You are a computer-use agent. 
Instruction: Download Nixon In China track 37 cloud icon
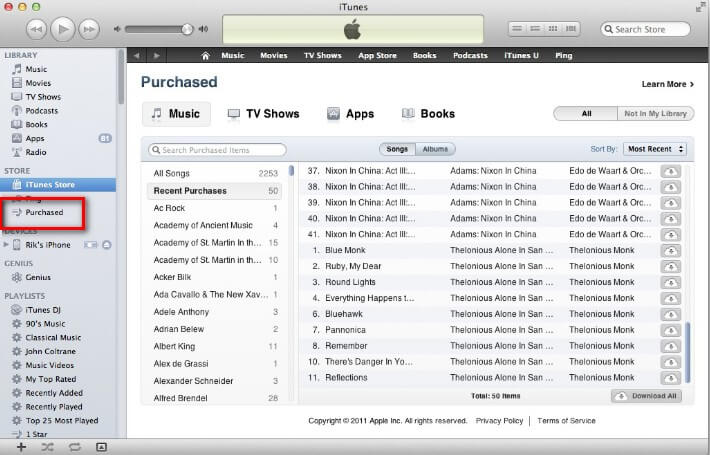point(671,172)
